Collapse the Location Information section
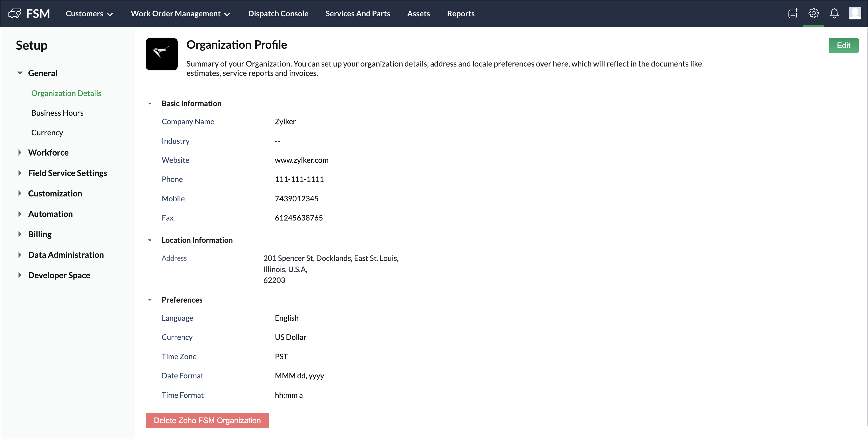 pyautogui.click(x=150, y=240)
